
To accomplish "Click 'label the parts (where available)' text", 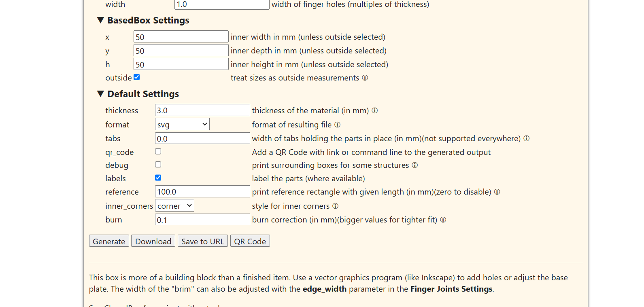I will click(x=308, y=178).
